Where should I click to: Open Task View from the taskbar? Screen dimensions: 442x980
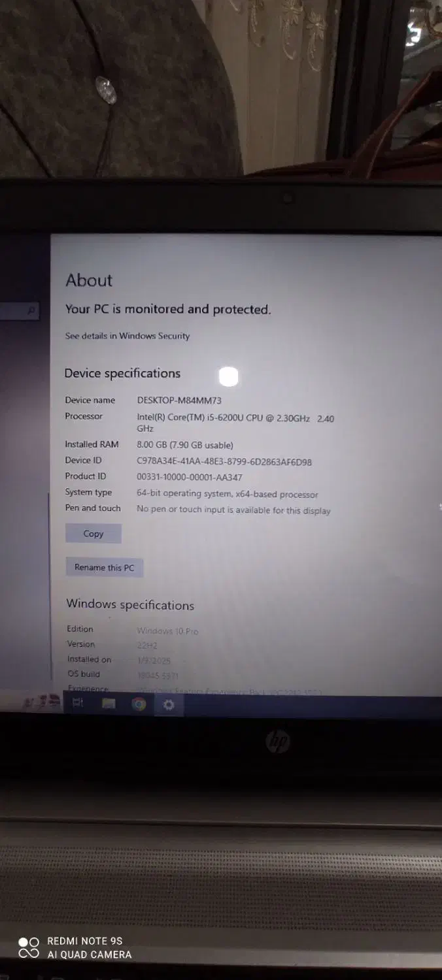(78, 704)
